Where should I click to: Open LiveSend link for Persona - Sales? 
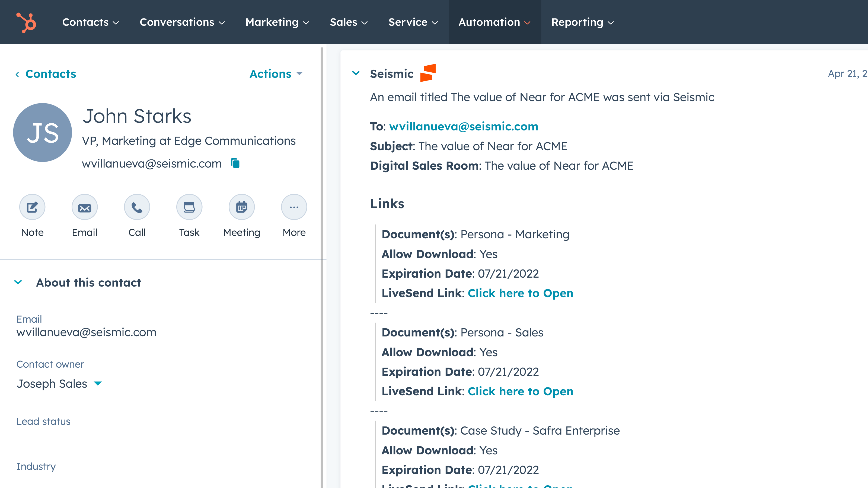(520, 391)
